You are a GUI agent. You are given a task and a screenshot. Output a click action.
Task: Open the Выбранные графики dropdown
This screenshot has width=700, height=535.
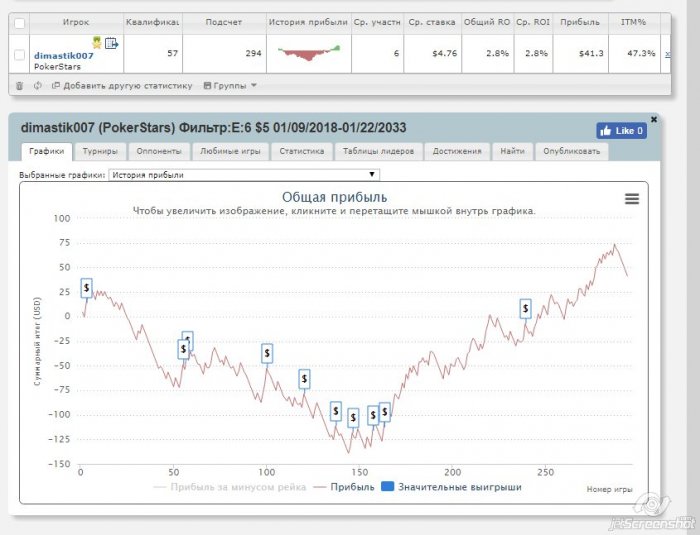[244, 175]
